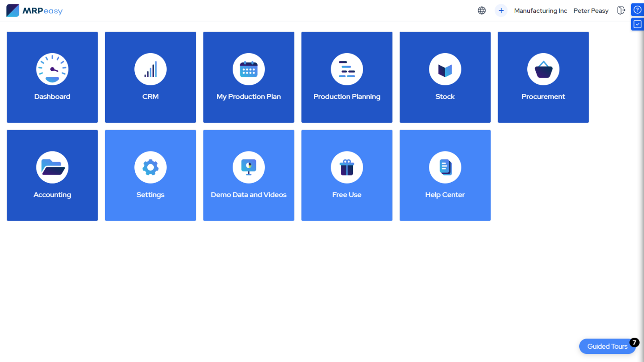
Task: Change language via the globe icon
Action: pos(481,10)
